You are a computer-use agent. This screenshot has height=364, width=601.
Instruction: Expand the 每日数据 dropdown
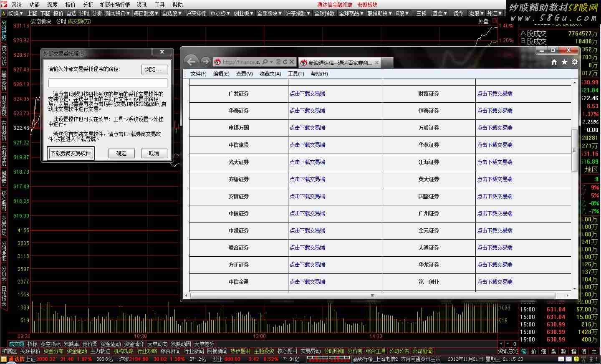pyautogui.click(x=146, y=13)
